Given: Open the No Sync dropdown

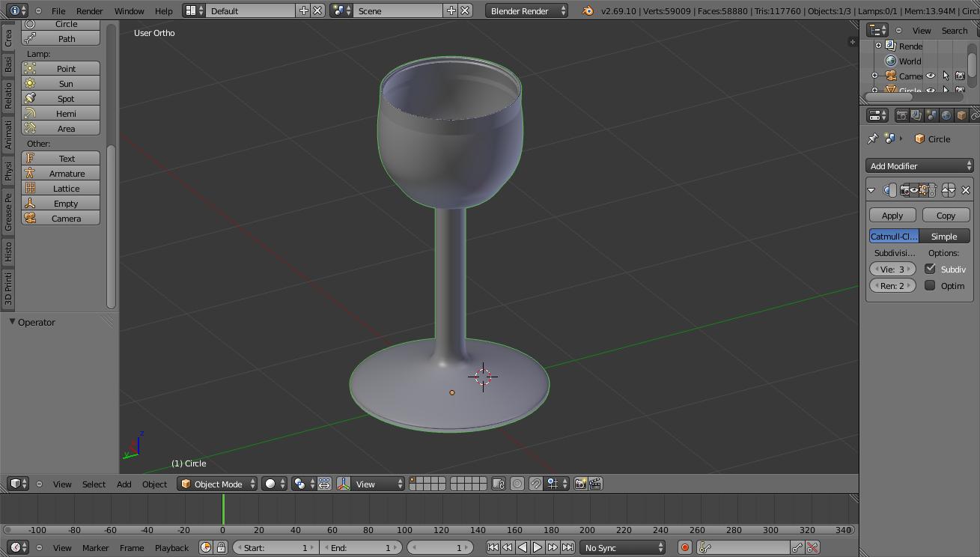Looking at the screenshot, I should click(623, 548).
